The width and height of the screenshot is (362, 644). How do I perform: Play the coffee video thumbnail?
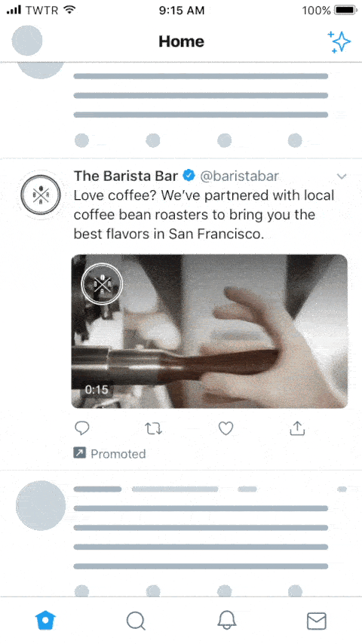(210, 331)
